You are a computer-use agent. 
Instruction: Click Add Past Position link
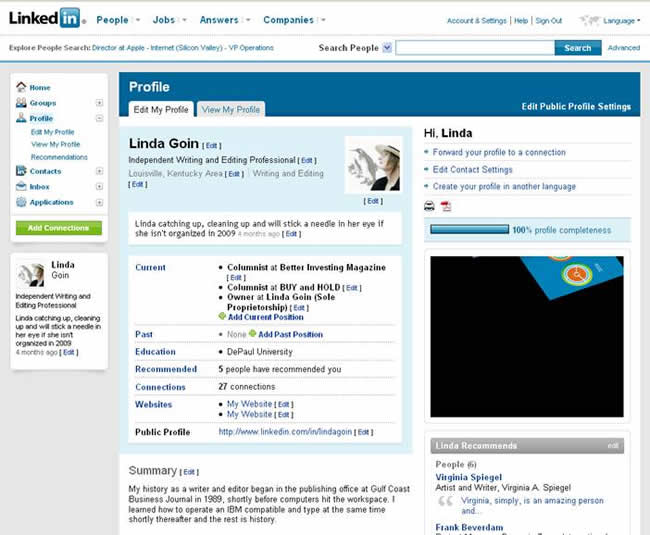291,334
